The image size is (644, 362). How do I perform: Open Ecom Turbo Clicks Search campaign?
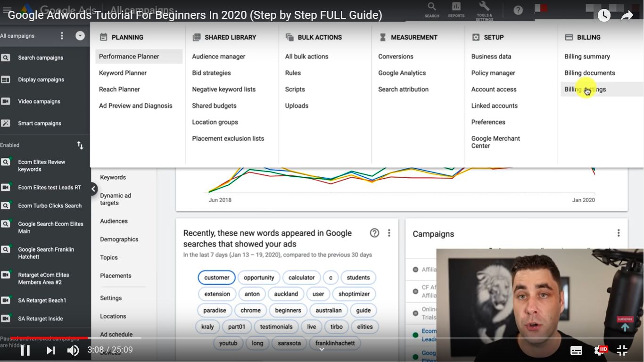50,206
